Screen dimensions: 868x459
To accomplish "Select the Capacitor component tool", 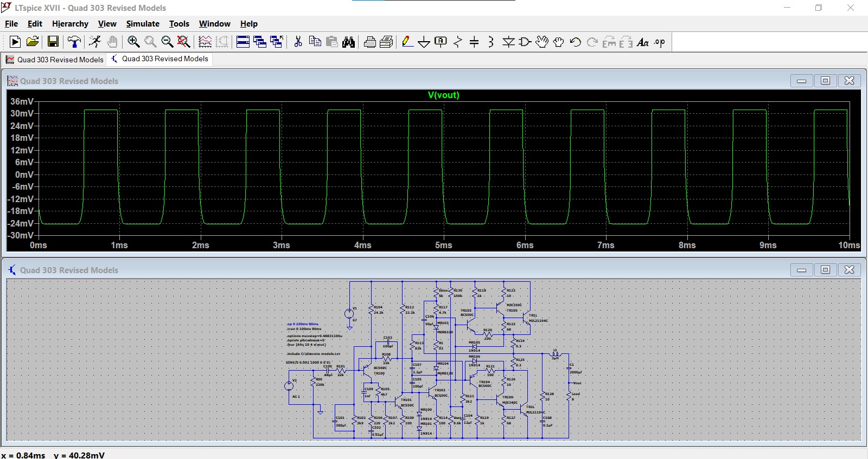I will 474,42.
